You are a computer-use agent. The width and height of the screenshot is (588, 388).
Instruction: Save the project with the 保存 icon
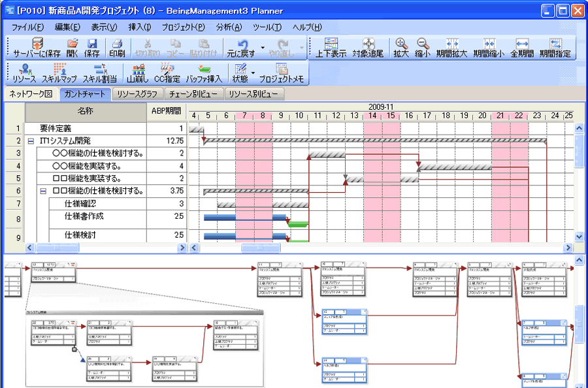pos(92,48)
